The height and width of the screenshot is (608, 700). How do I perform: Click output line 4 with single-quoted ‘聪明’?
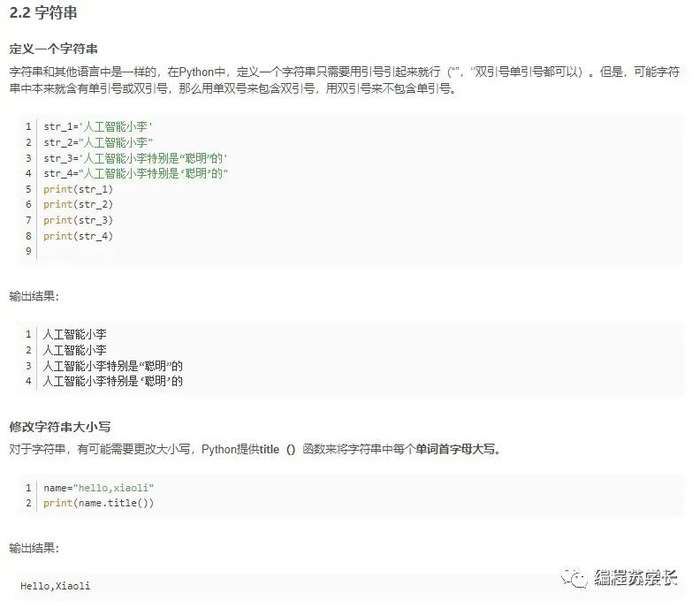[113, 381]
